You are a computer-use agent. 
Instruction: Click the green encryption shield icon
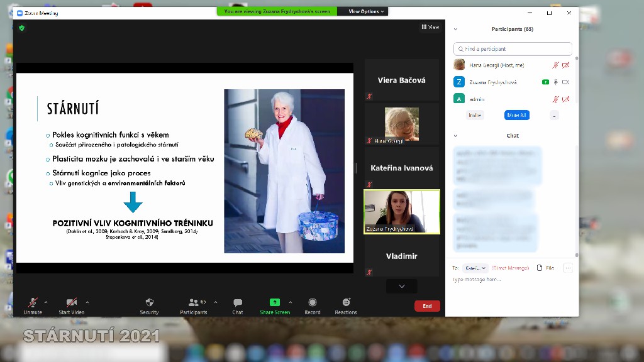tap(22, 28)
